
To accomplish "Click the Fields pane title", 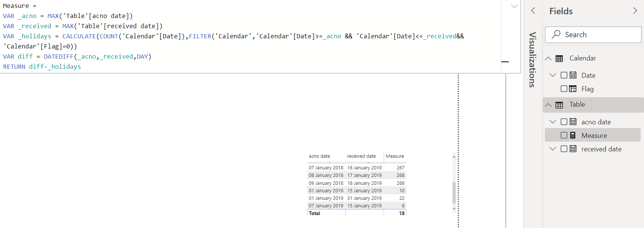I will [561, 11].
